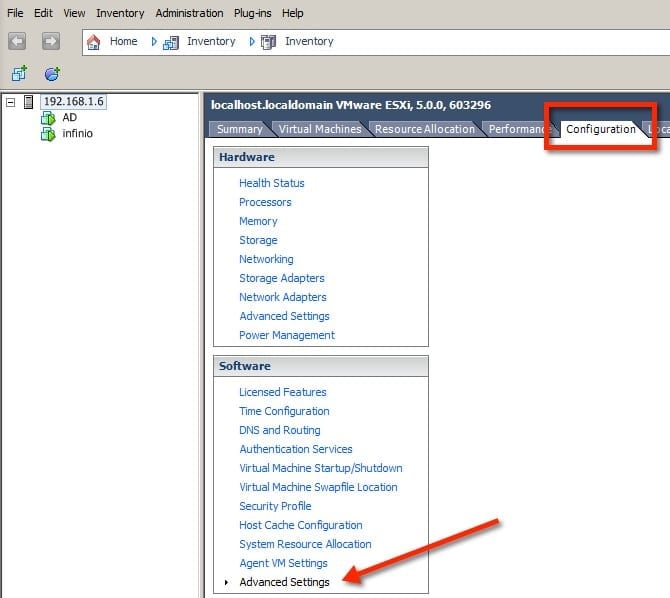
Task: Open Networking under Hardware
Action: click(266, 259)
